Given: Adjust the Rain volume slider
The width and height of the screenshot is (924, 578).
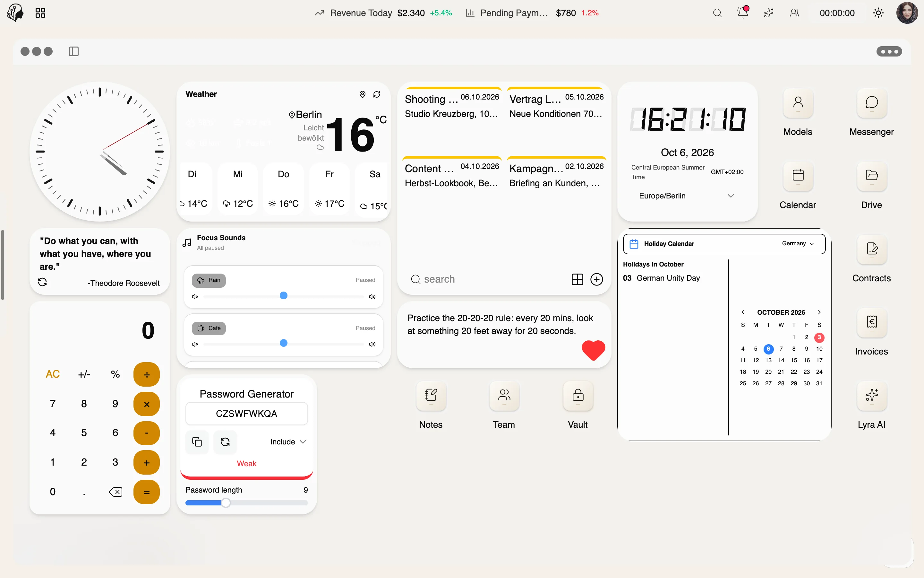Looking at the screenshot, I should click(283, 296).
